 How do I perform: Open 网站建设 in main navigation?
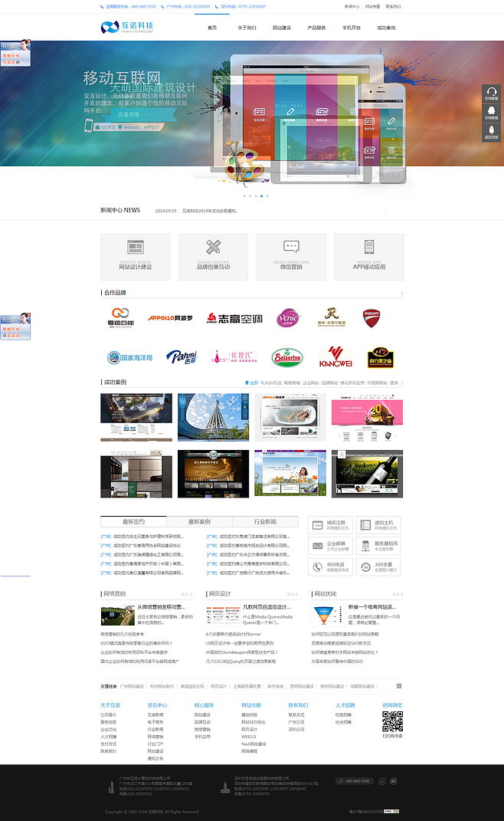pyautogui.click(x=282, y=28)
